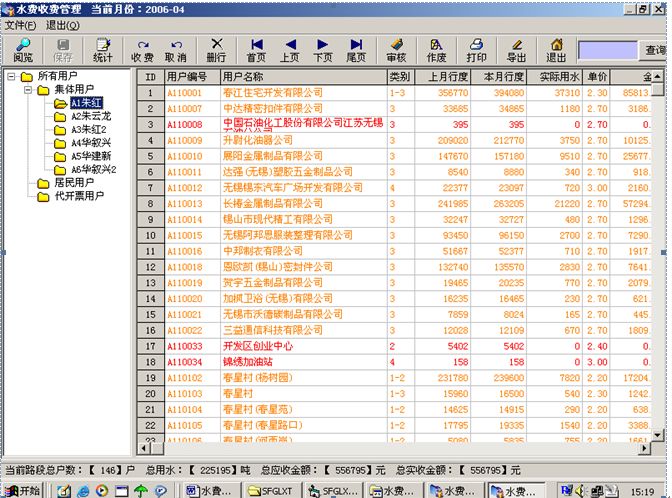The image size is (672, 498).
Task: Click the 用户名称 column header
Action: 303,77
